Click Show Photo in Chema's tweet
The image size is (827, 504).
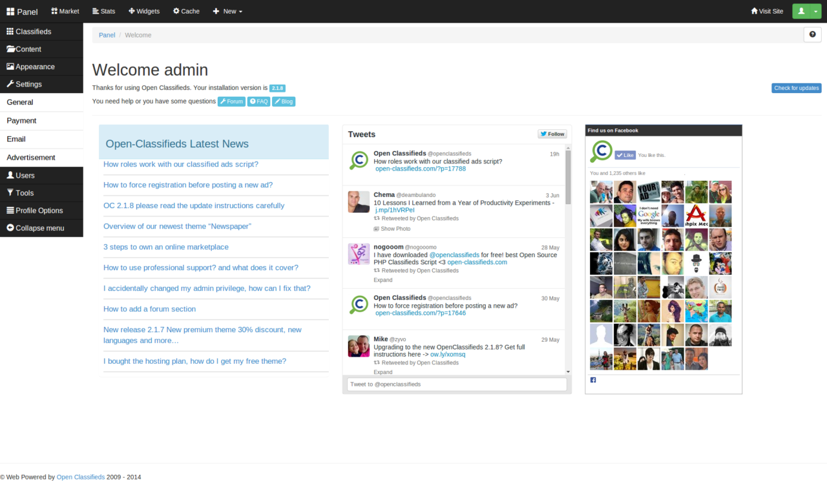392,229
